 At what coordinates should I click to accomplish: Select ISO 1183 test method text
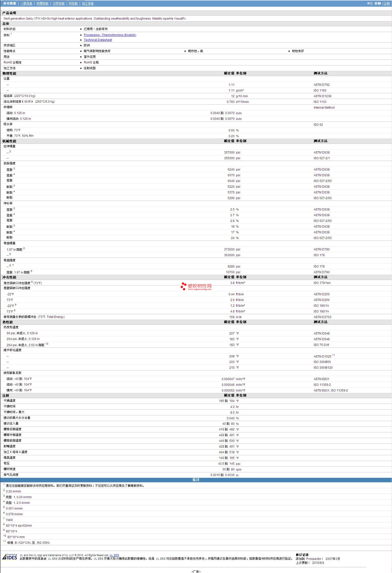tap(320, 90)
